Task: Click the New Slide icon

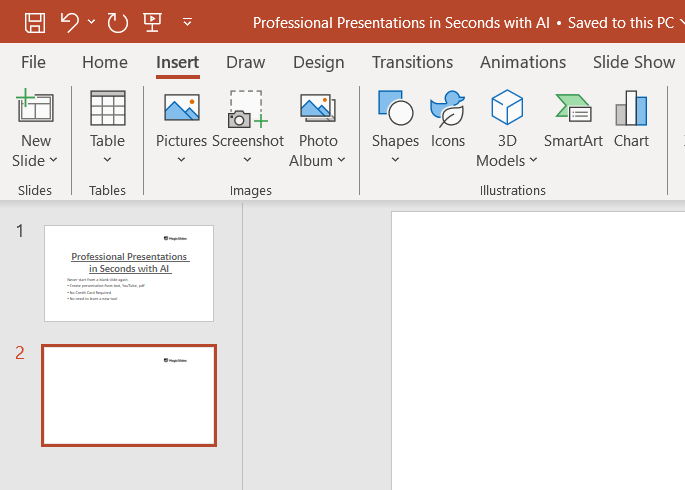Action: tap(35, 108)
